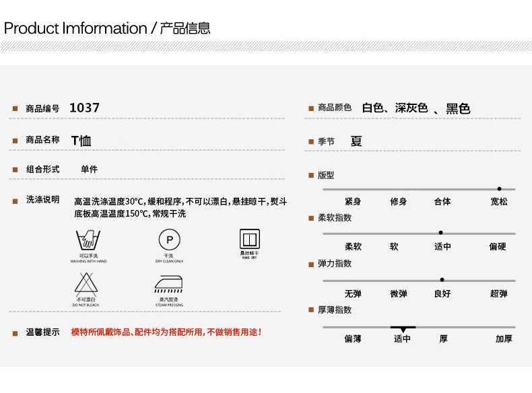Click the 柔软指数 slider dot at 适中

click(x=440, y=233)
